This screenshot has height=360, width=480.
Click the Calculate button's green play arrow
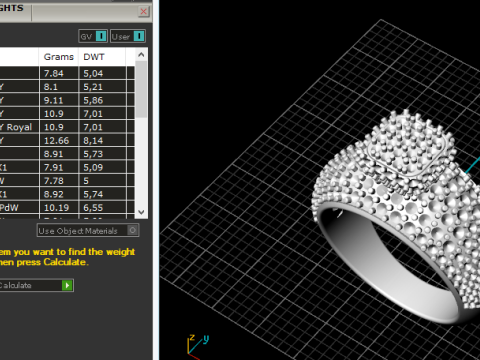(67, 285)
